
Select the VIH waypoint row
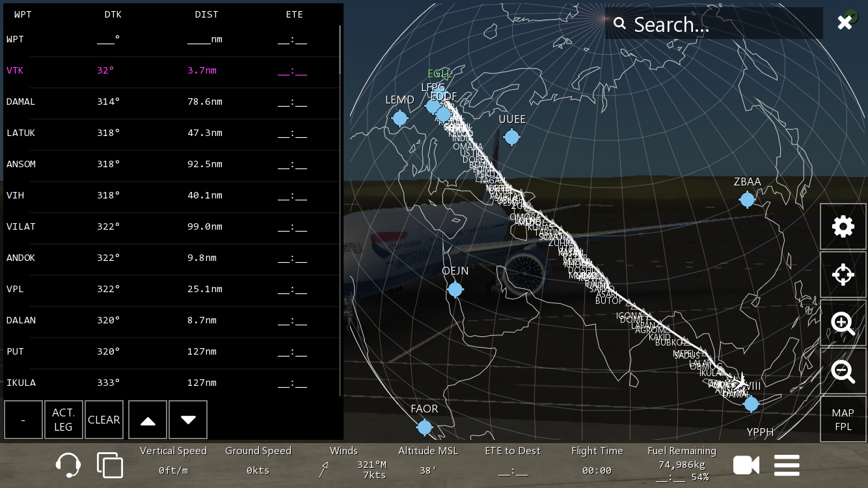coord(172,195)
